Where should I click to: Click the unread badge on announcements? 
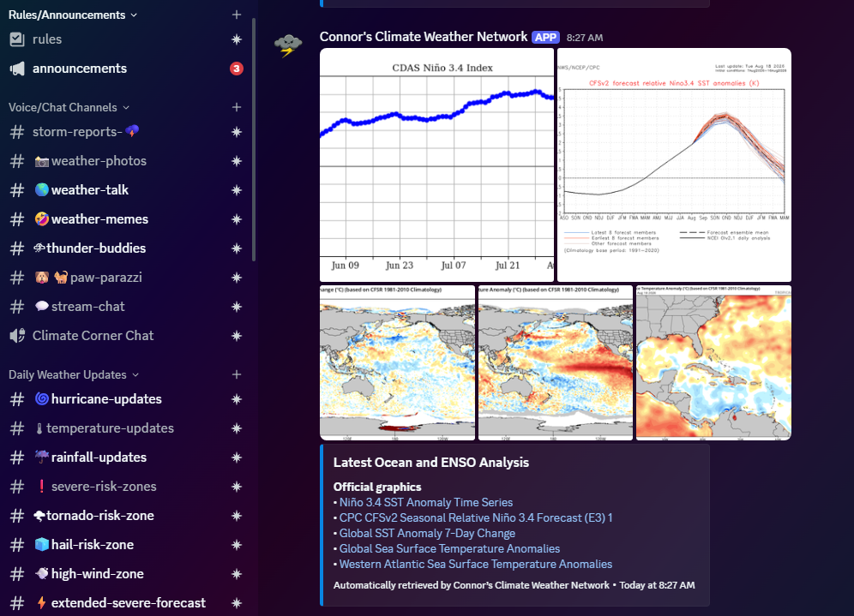[237, 69]
